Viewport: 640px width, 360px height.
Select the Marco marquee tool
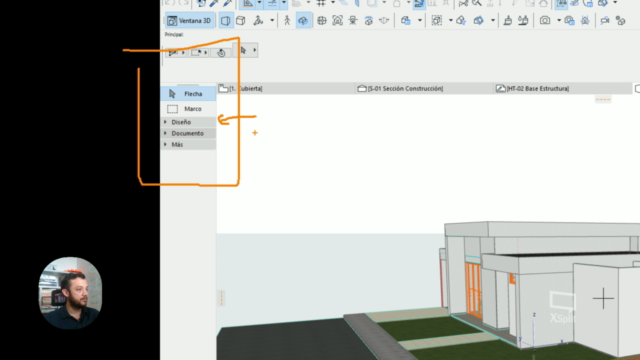(x=188, y=109)
